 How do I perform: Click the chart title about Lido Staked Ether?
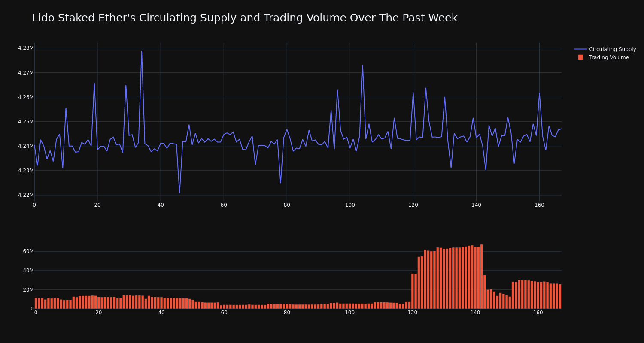[x=245, y=18]
